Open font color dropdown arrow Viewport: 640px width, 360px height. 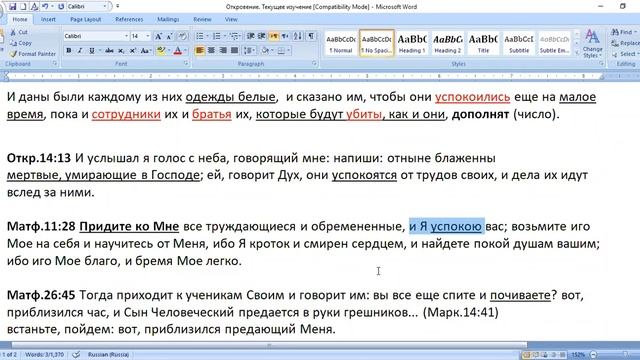185,51
